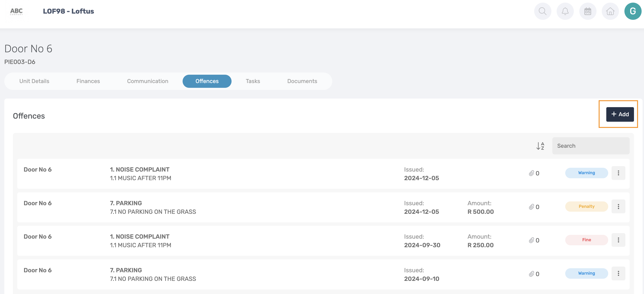Screen dimensions: 644x294
Task: Open the calendar icon in header
Action: (587, 11)
